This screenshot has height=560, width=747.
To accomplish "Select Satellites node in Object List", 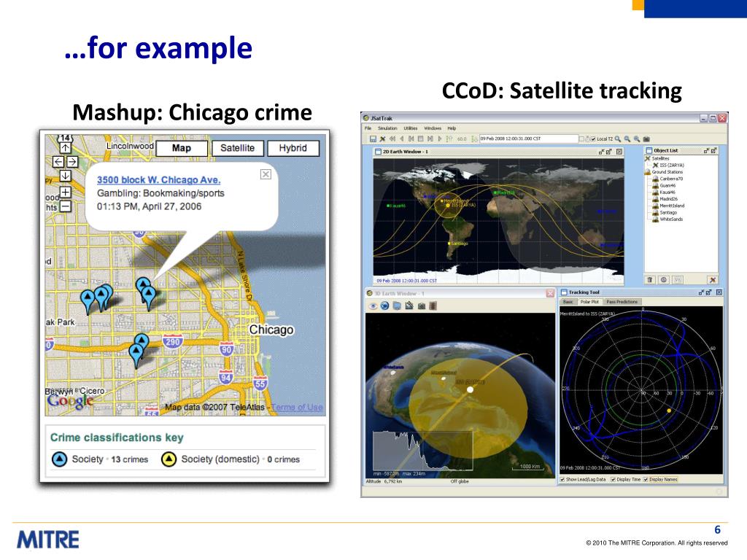I will pyautogui.click(x=657, y=158).
